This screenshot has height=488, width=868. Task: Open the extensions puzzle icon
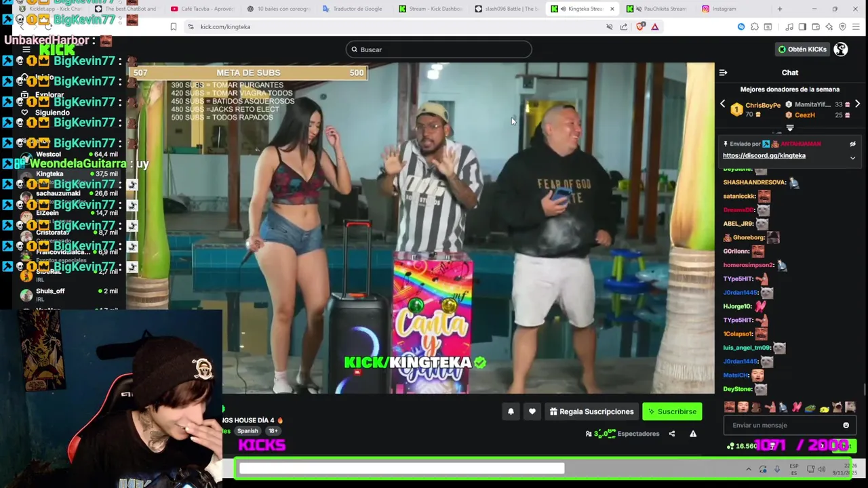(755, 26)
